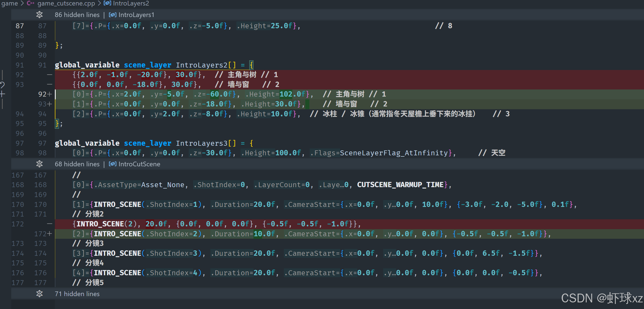This screenshot has height=309, width=644.
Task: Click the stage change plus icon in gutter
Action: tap(2, 94)
